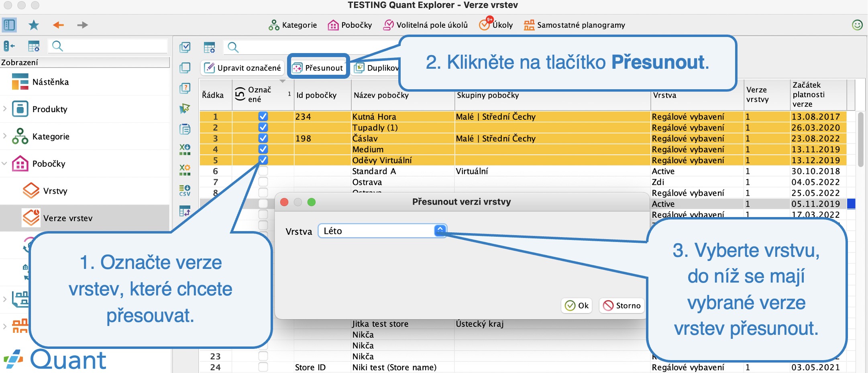The width and height of the screenshot is (868, 373).
Task: Check the checkbox for Niki test row 24
Action: pos(263,367)
